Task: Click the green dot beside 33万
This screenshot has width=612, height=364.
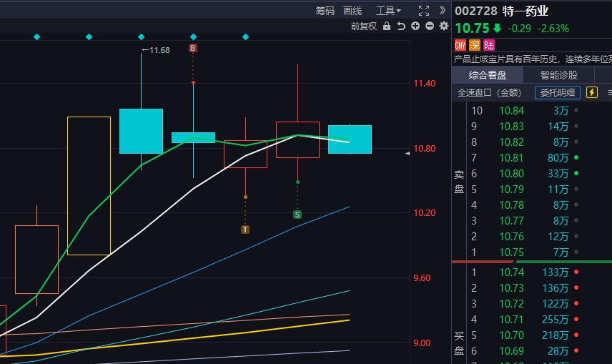Action: click(x=576, y=173)
